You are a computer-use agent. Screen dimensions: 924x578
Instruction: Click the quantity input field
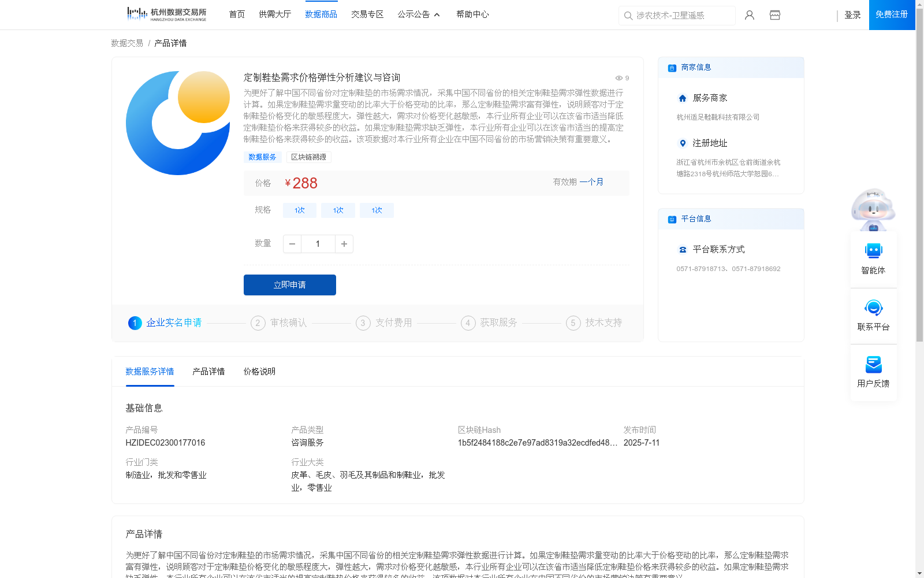318,244
